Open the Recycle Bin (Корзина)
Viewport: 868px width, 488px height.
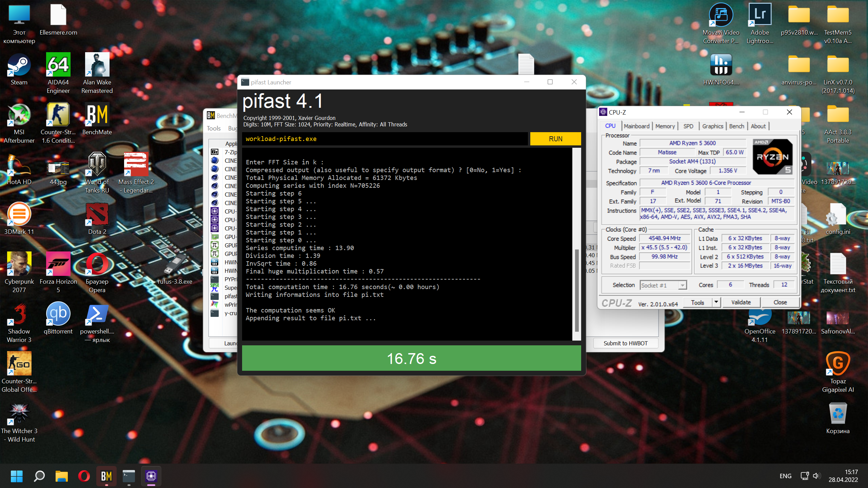click(838, 418)
